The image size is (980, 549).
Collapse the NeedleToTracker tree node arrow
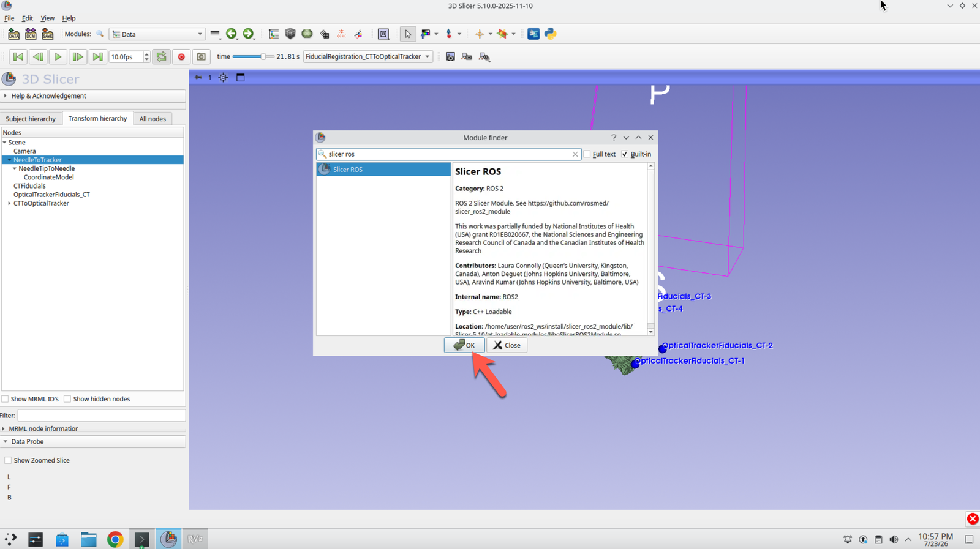9,160
